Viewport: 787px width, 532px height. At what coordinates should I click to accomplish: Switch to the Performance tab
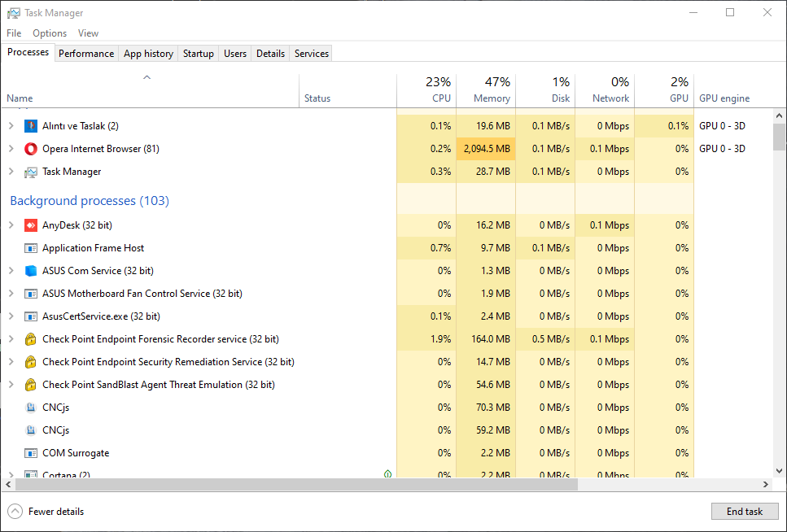tap(86, 54)
